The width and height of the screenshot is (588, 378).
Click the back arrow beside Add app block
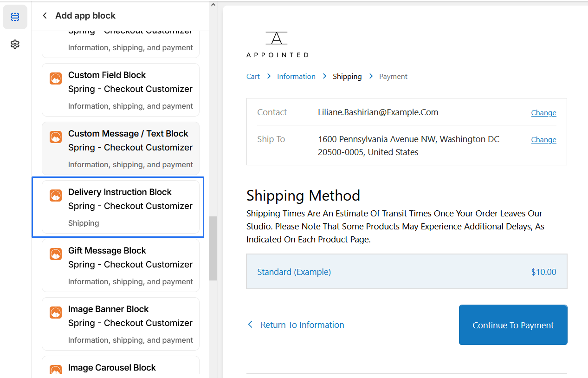pyautogui.click(x=45, y=16)
